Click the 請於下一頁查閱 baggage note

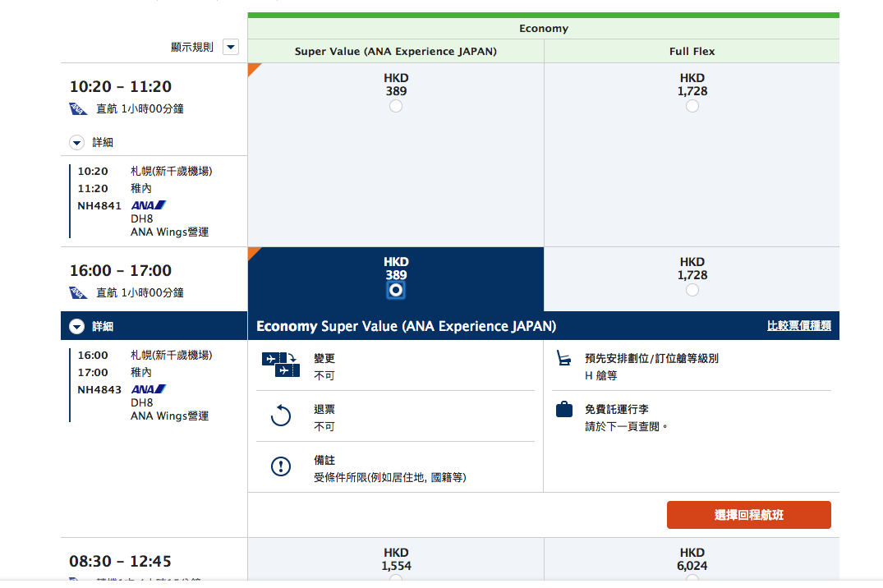tap(626, 426)
